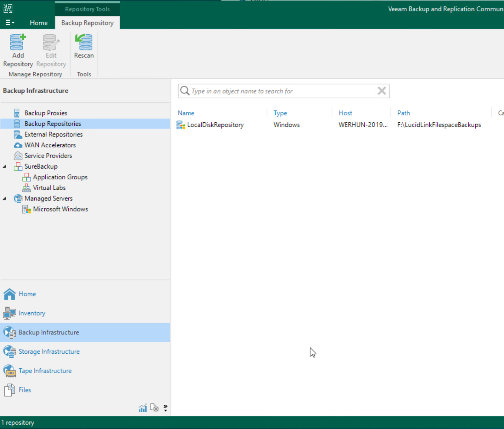Click the WAN Accelerators cloud icon
The height and width of the screenshot is (429, 504).
click(x=18, y=145)
